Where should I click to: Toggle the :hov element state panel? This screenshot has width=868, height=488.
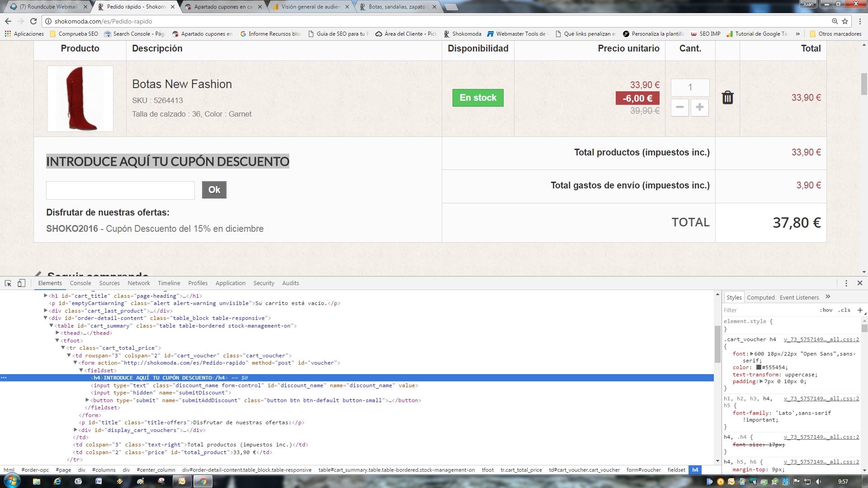[826, 310]
